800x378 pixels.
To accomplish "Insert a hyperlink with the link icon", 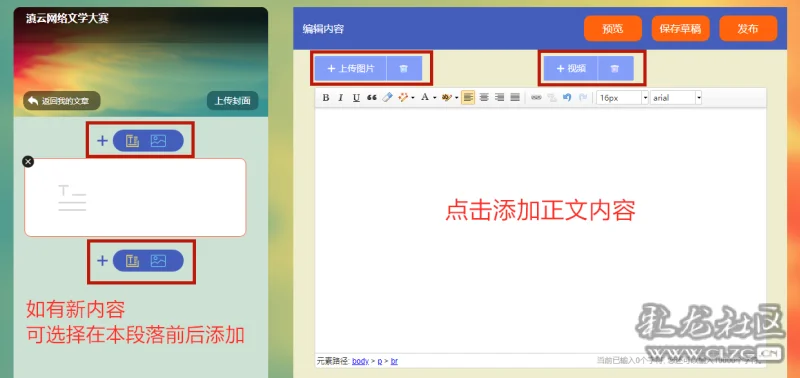I will tap(536, 98).
